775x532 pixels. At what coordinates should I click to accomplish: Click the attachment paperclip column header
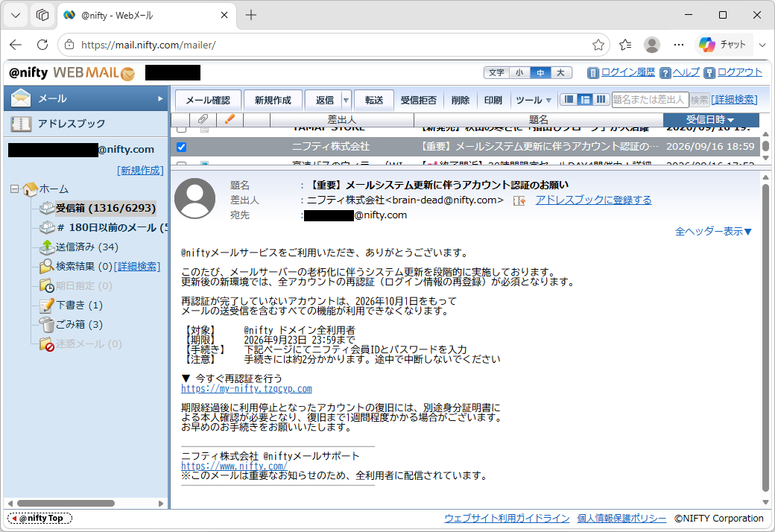[x=203, y=119]
